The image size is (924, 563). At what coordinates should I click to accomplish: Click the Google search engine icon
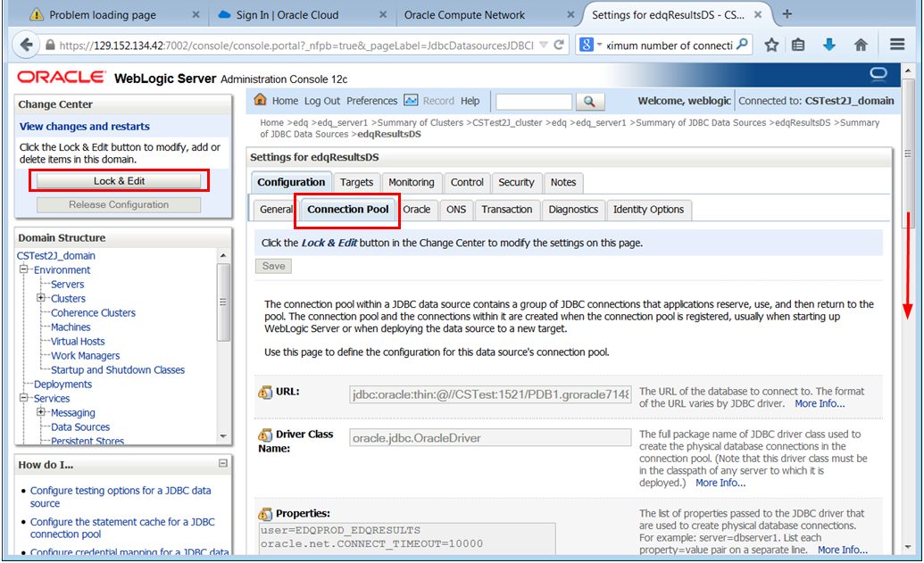pyautogui.click(x=587, y=45)
